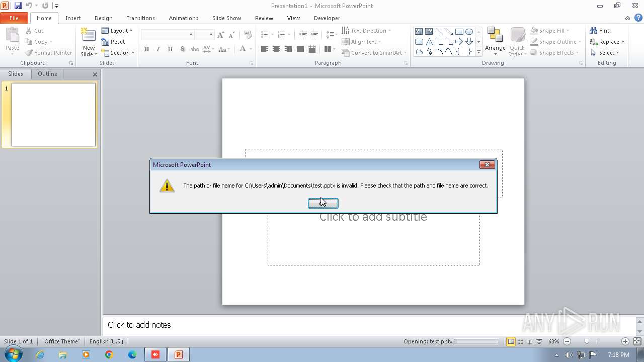Toggle Bold formatting

146,49
